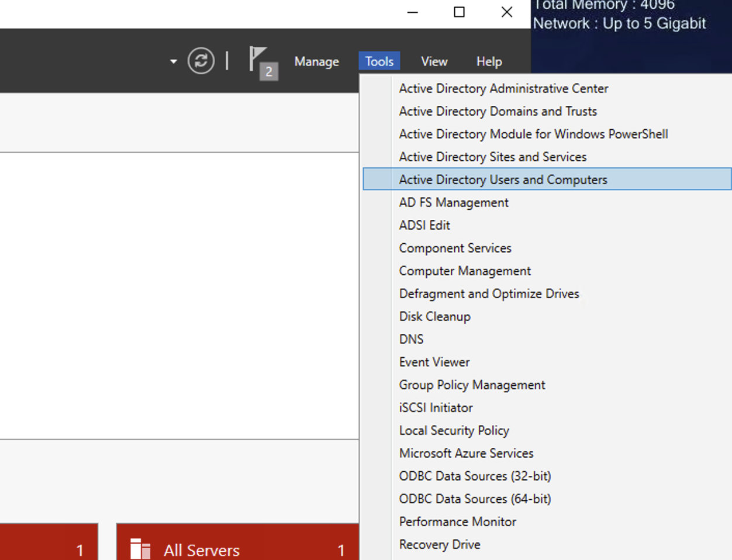The height and width of the screenshot is (560, 732).
Task: Select Microsoft Azure Services
Action: click(547, 453)
